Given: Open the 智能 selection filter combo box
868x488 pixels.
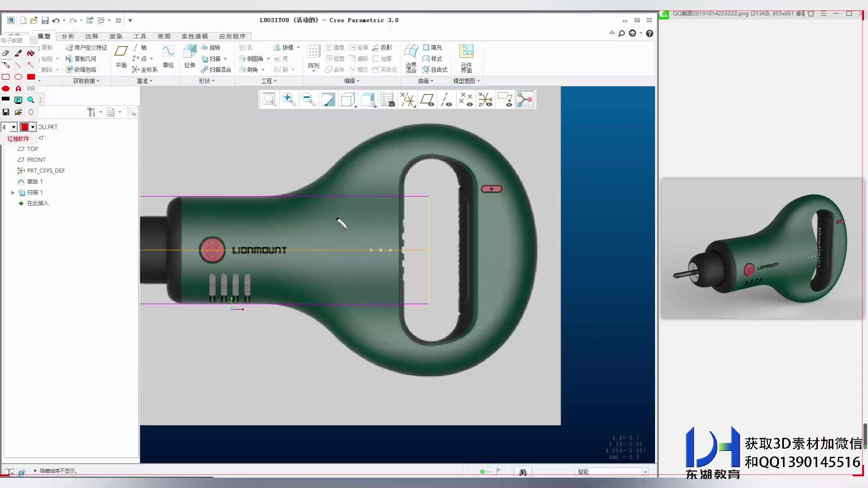Looking at the screenshot, I should 612,472.
